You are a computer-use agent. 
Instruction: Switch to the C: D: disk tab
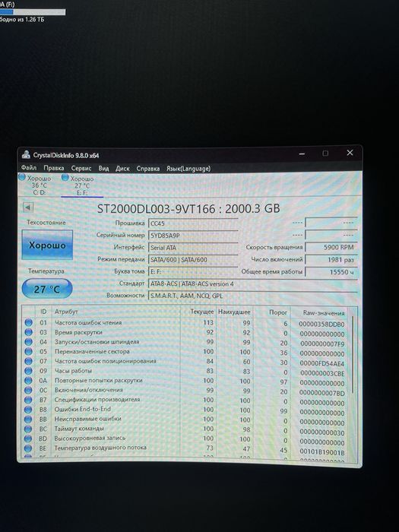coord(38,185)
